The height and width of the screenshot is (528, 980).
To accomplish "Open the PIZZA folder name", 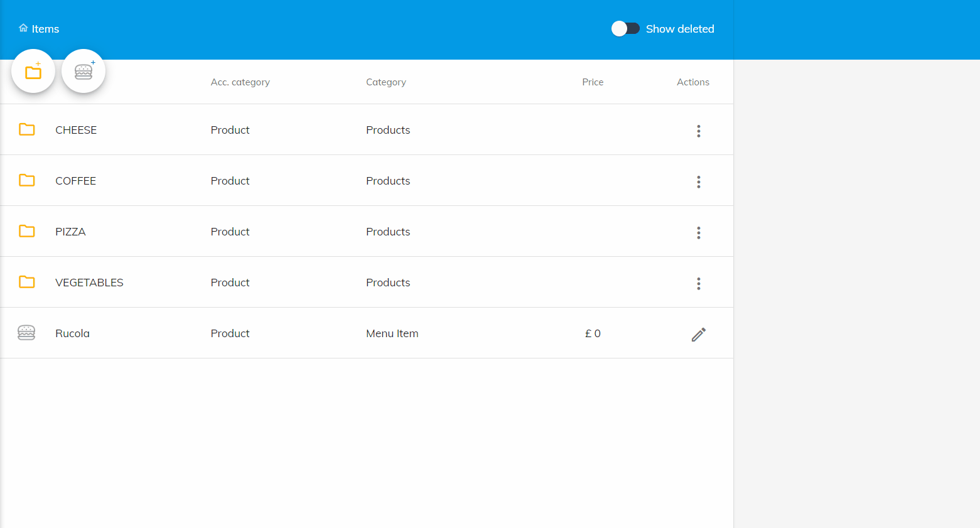I will (70, 232).
